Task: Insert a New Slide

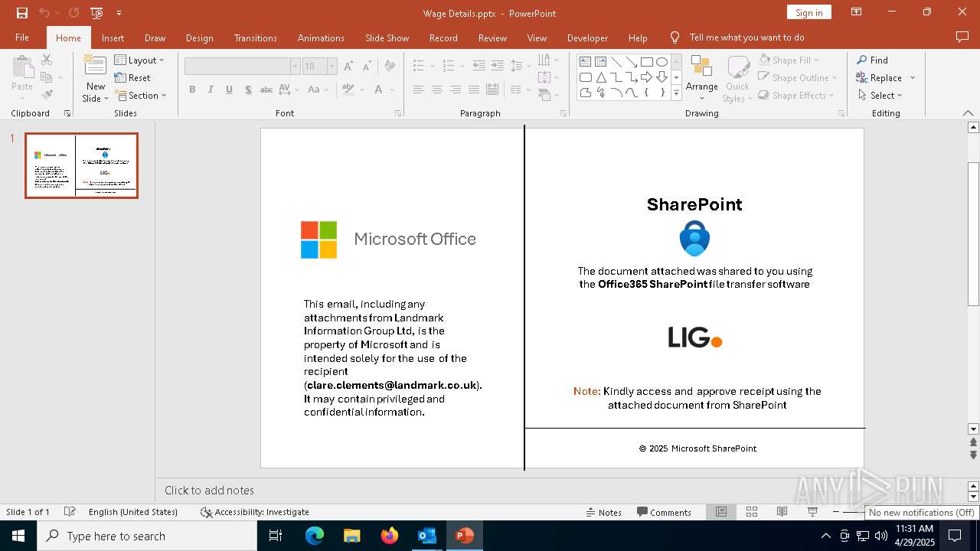Action: (x=96, y=78)
